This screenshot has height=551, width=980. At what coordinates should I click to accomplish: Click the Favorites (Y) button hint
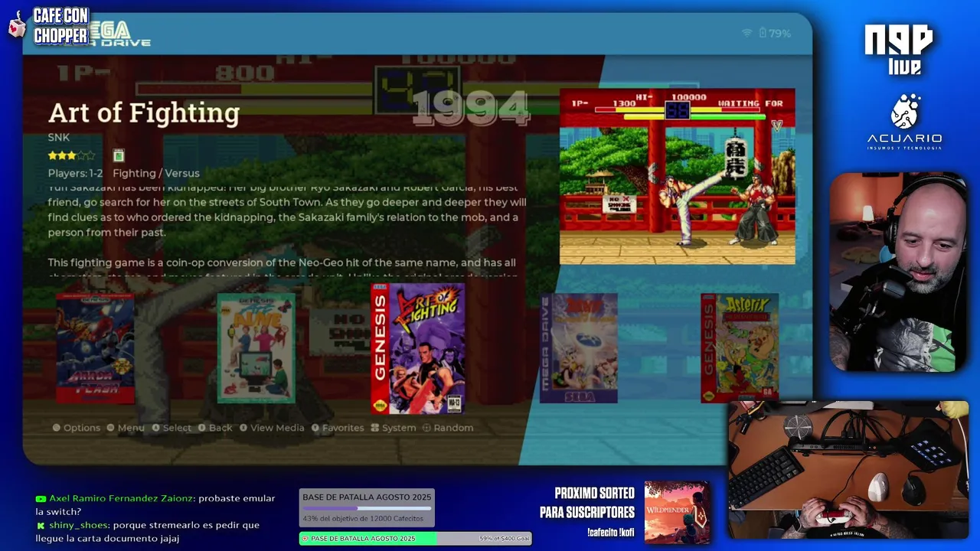338,428
